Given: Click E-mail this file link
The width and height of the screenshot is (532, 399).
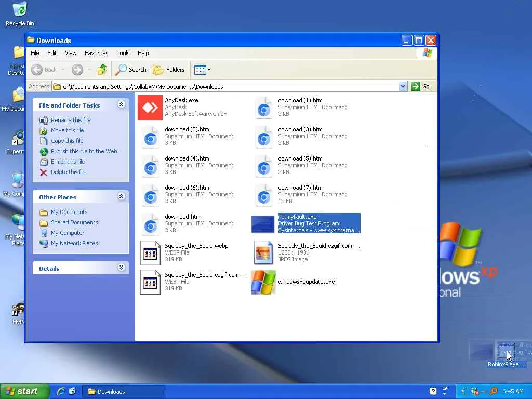Looking at the screenshot, I should pyautogui.click(x=68, y=162).
